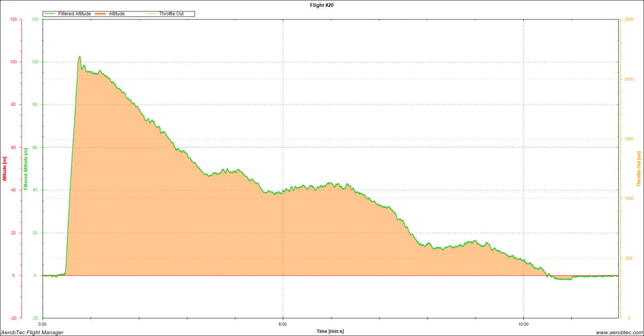Click the AerobTec Flight Manager footer text
The height and width of the screenshot is (336, 644).
tap(32, 332)
